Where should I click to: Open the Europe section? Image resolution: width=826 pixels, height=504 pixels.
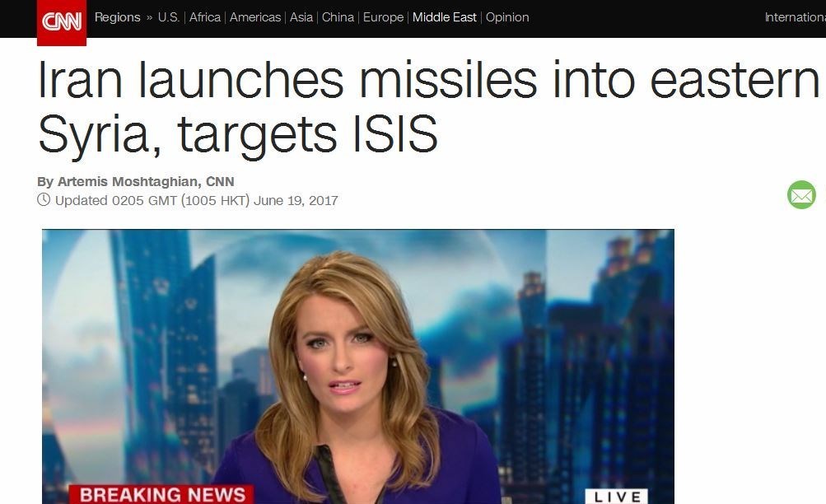tap(384, 17)
